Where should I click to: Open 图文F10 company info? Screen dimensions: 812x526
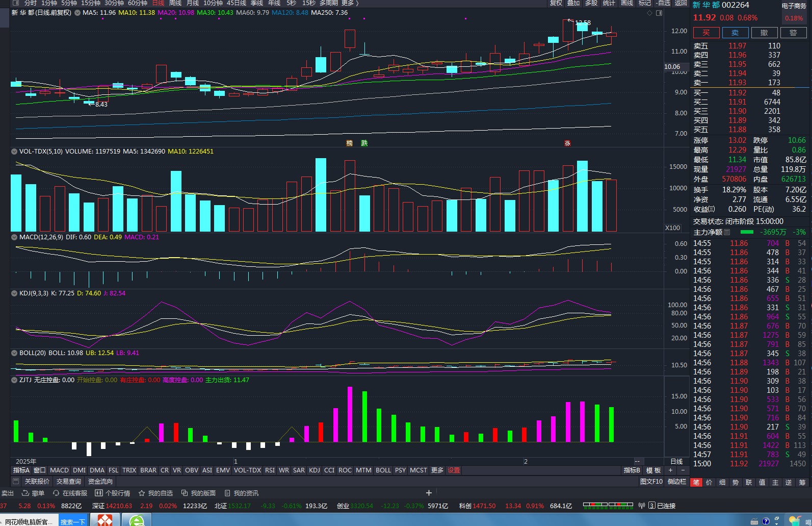point(651,481)
